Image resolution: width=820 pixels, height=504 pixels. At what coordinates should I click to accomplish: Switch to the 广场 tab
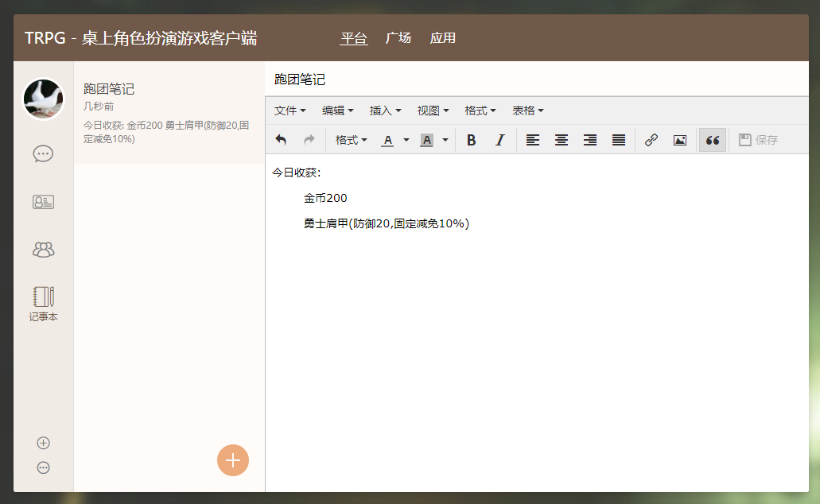398,38
